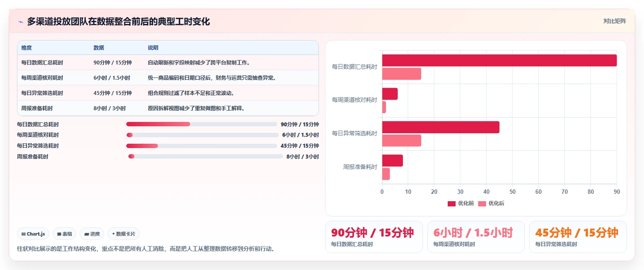The image size is (644, 270).
Task: Click the big pink 6小时 / 1.5小时 card value
Action: 473,233
